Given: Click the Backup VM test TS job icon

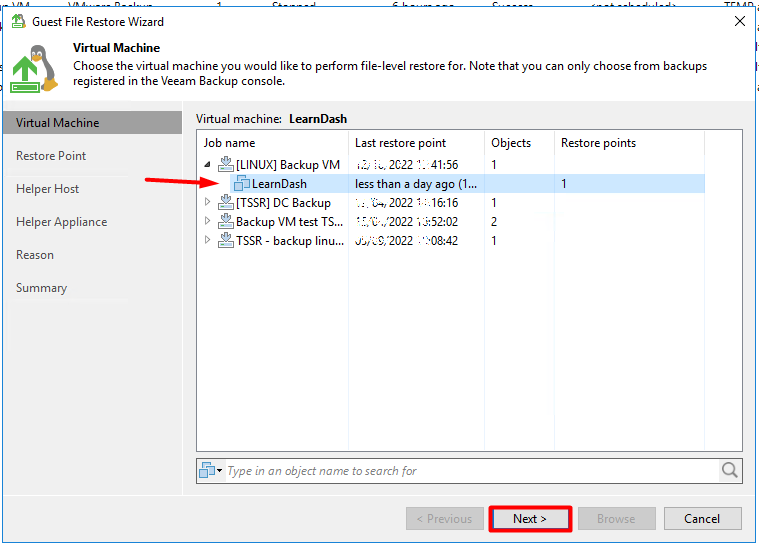Looking at the screenshot, I should click(226, 222).
